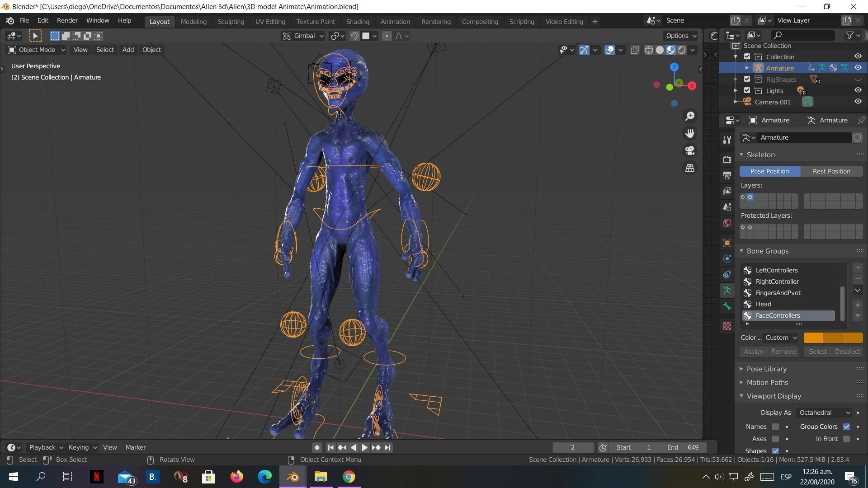Uncheck the Group Colors checkbox
868x488 pixels.
[x=846, y=427]
